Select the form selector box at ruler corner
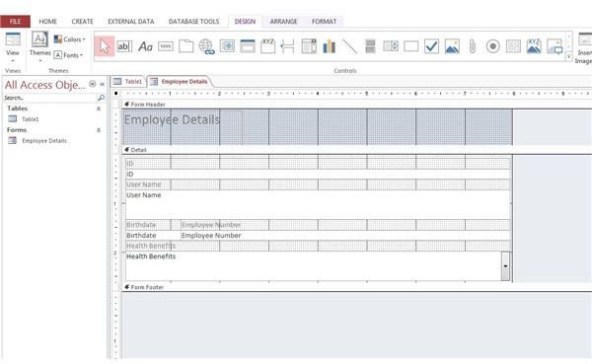 click(x=116, y=93)
